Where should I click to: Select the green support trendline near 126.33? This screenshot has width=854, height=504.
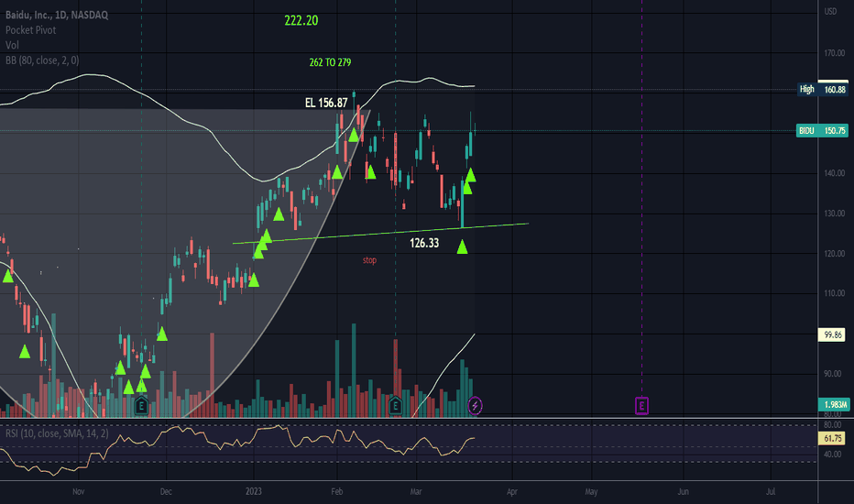[380, 233]
